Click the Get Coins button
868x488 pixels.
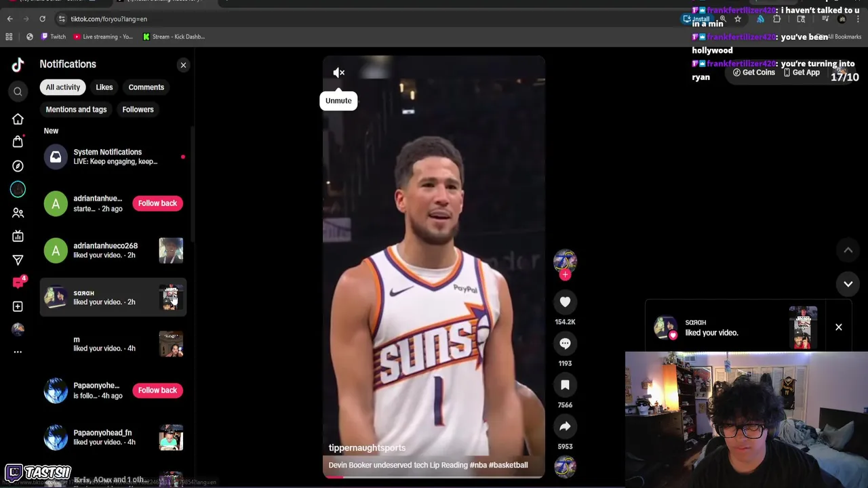pos(753,73)
